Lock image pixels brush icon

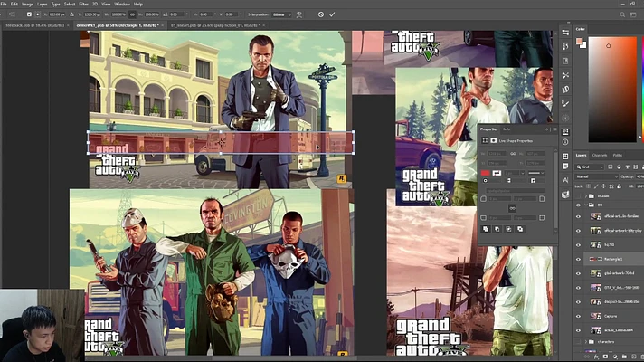[x=596, y=186]
